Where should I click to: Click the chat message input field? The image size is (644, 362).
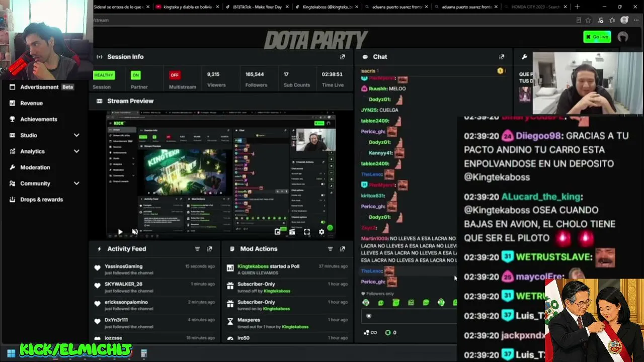pyautogui.click(x=409, y=316)
